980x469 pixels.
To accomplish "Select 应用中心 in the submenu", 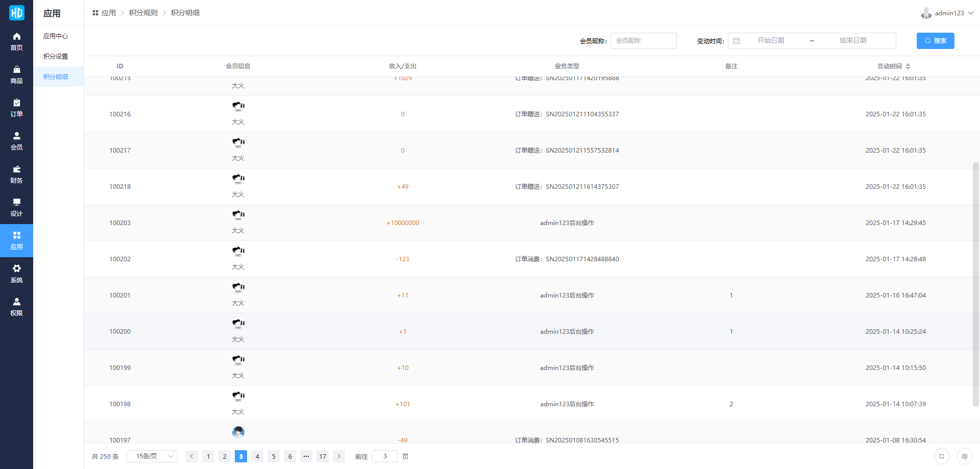I will point(56,36).
